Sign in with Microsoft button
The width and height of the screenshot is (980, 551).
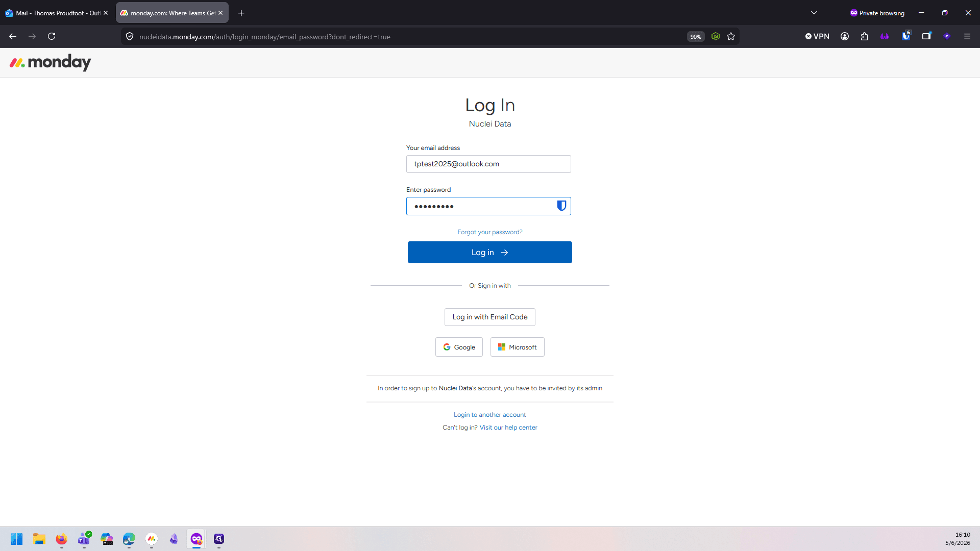pos(518,347)
